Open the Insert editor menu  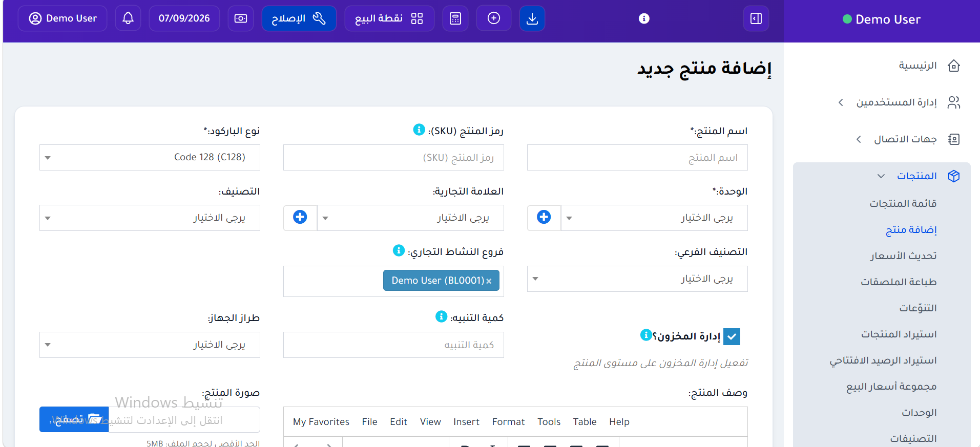(466, 422)
